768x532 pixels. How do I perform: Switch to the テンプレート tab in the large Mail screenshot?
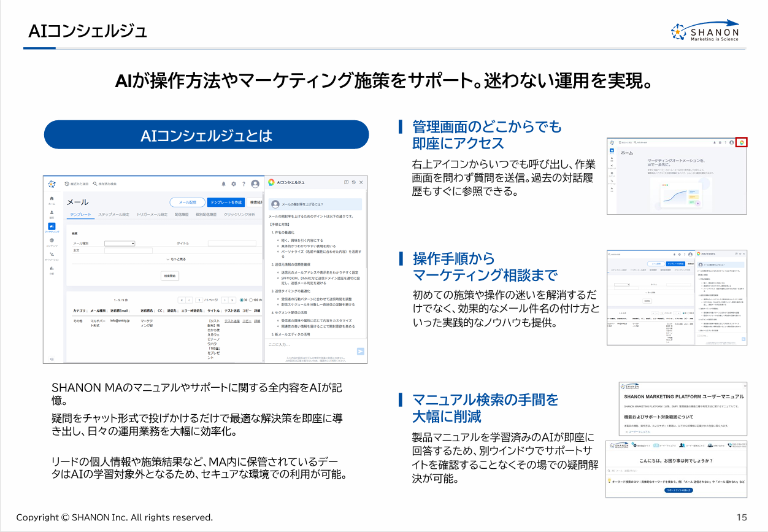click(80, 214)
